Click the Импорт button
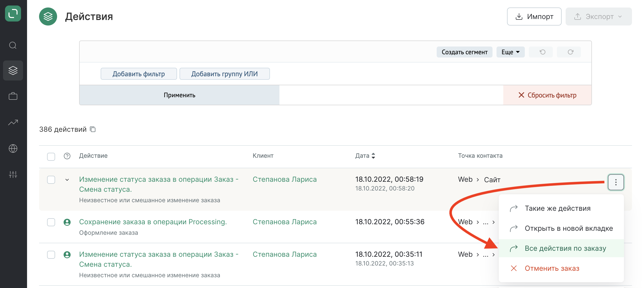644x288 pixels. pyautogui.click(x=534, y=16)
